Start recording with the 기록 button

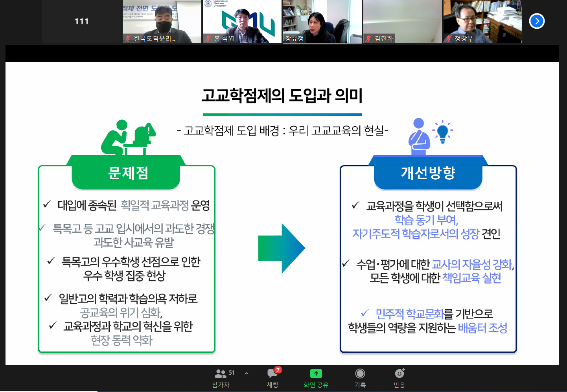[360, 377]
